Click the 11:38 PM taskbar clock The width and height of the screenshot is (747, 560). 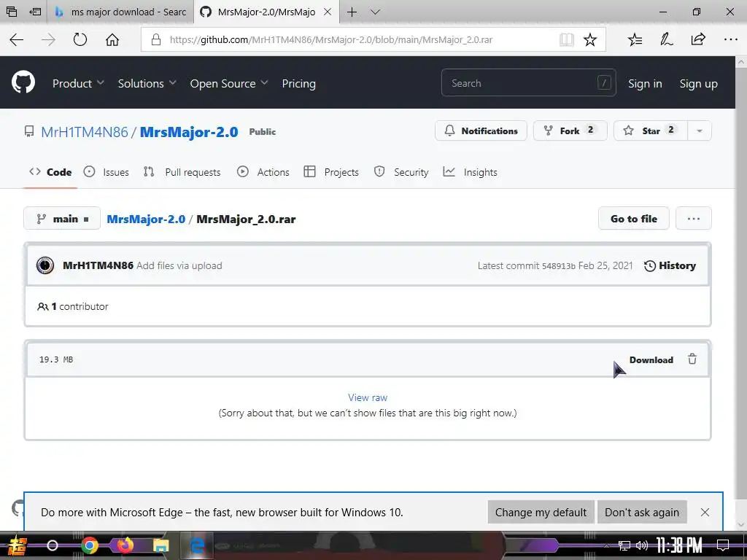pyautogui.click(x=679, y=545)
